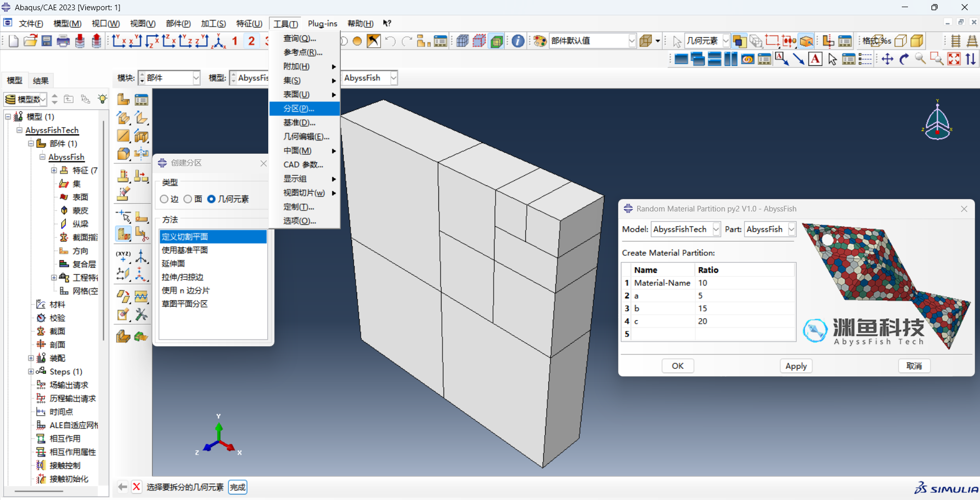
Task: Select the Rotate view tool
Action: pyautogui.click(x=904, y=59)
